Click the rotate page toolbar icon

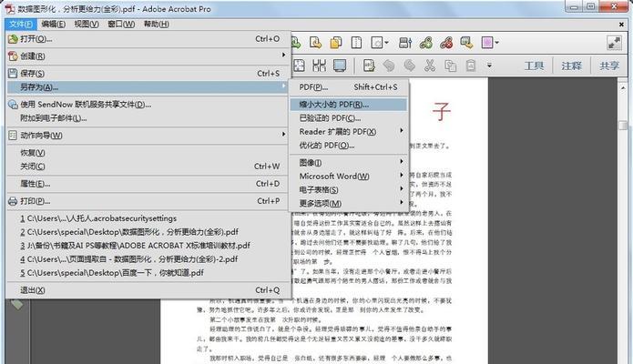click(x=315, y=43)
